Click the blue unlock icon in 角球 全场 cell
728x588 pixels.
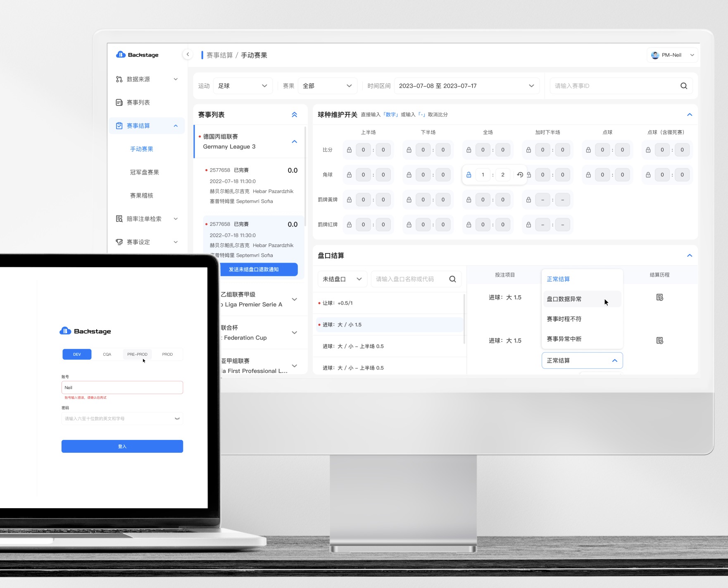[x=469, y=175]
